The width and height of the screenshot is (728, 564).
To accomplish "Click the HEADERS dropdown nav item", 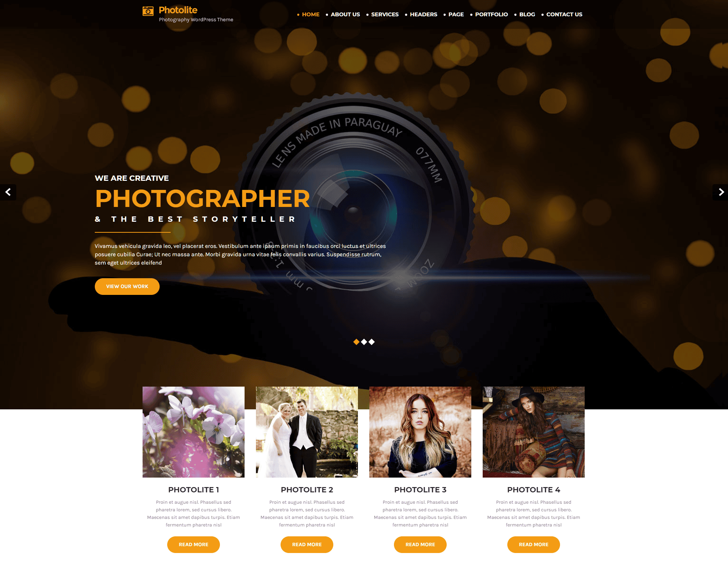I will pos(422,14).
